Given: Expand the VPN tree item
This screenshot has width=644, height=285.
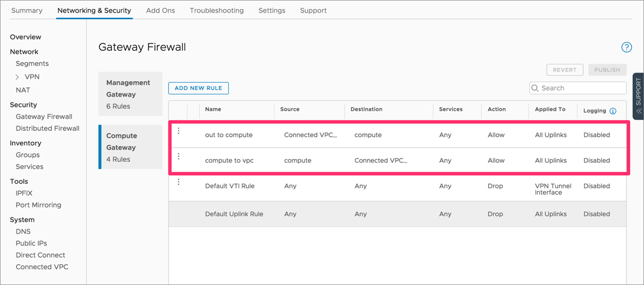Looking at the screenshot, I should click(x=17, y=77).
